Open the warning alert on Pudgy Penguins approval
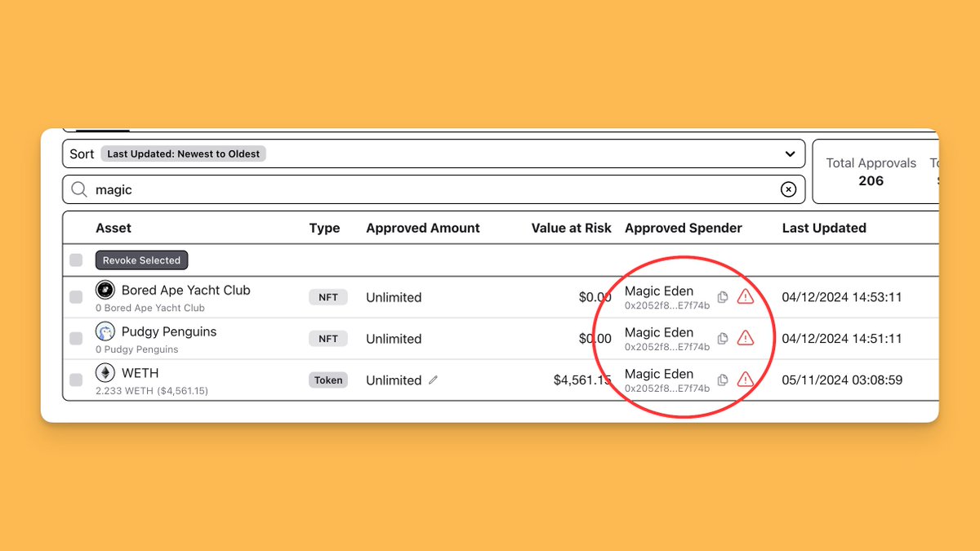This screenshot has height=551, width=980. coord(746,338)
